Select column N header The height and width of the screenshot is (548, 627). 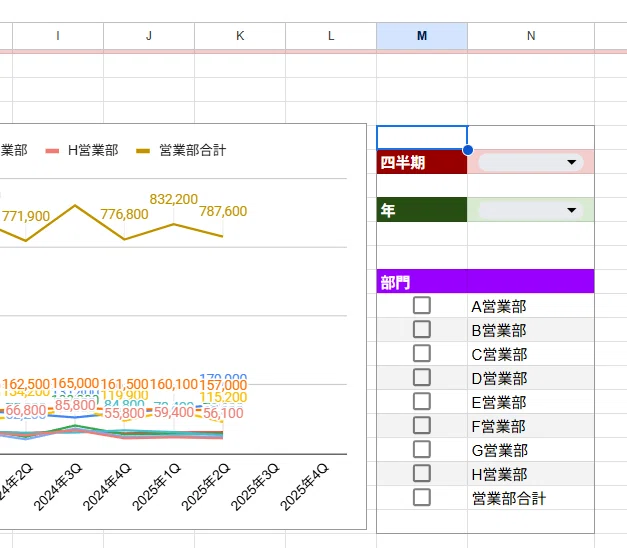tap(531, 36)
